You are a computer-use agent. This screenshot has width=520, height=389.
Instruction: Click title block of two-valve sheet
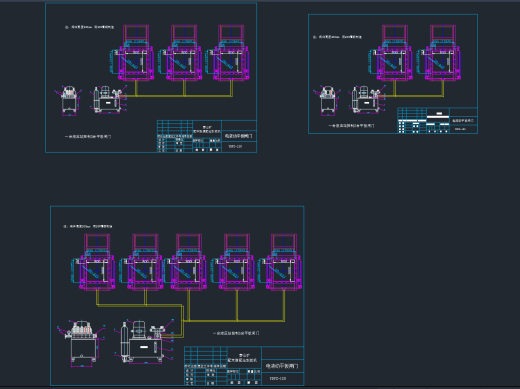[x=437, y=120]
